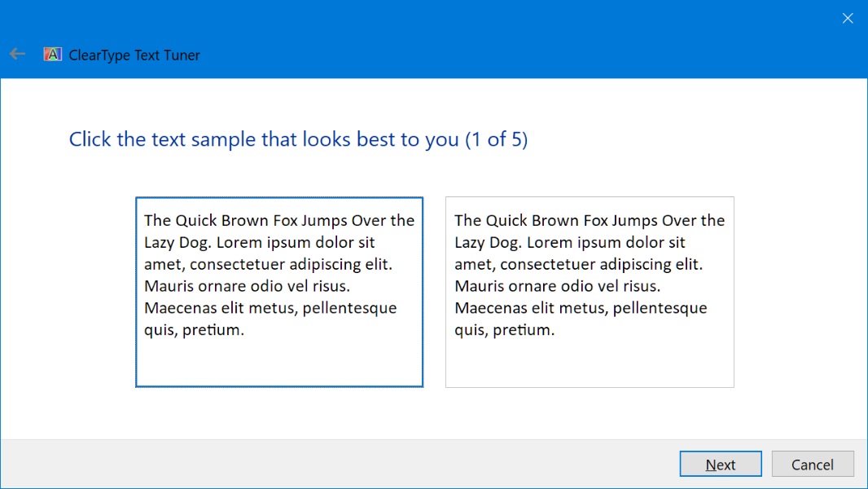This screenshot has width=868, height=489.
Task: Click 'Quick Brown Fox' line in right sample
Action: (x=590, y=220)
